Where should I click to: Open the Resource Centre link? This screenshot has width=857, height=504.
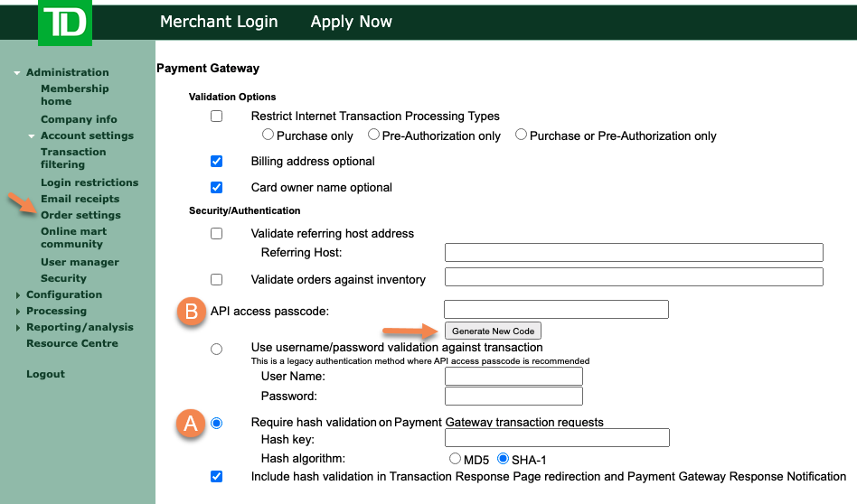tap(72, 343)
